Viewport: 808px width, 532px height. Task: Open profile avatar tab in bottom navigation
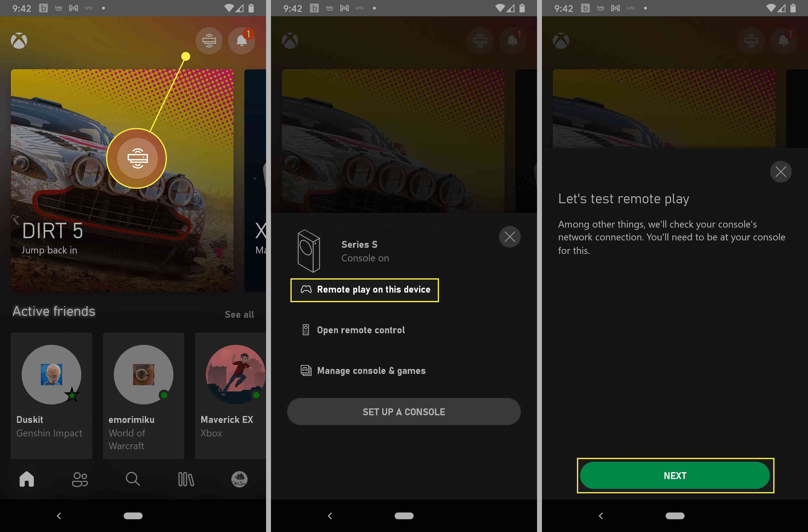click(239, 479)
